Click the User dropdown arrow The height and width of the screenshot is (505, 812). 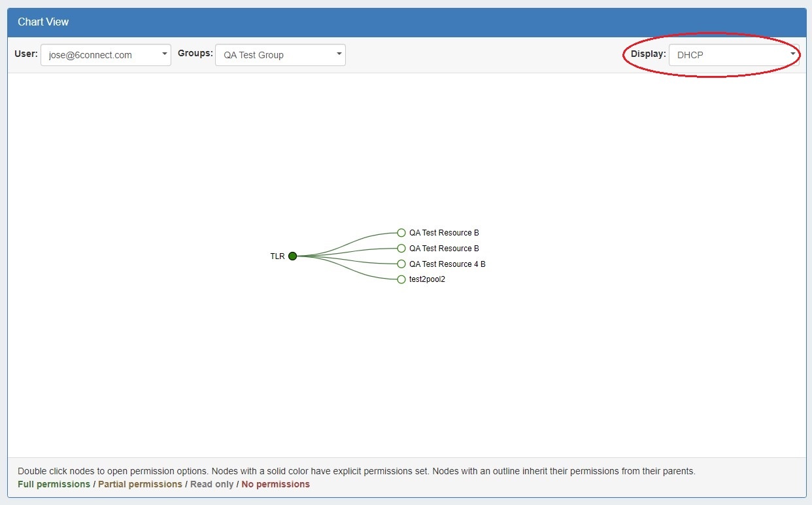click(x=165, y=55)
